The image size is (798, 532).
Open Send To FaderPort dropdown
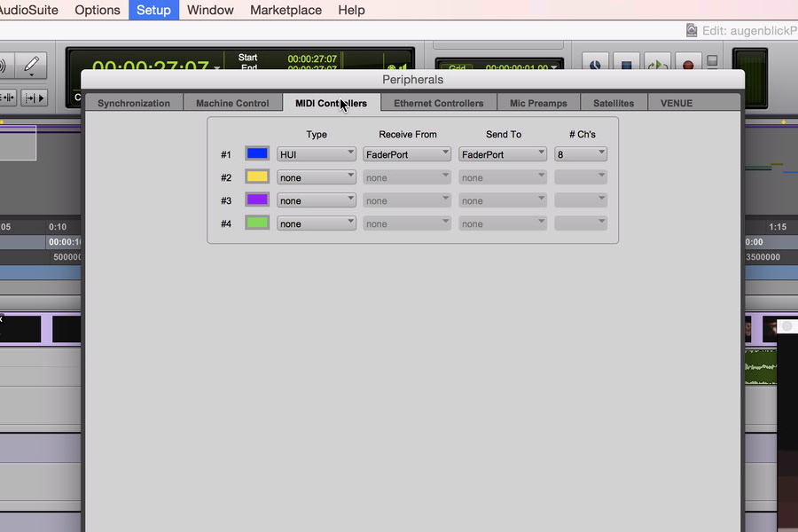coord(503,154)
